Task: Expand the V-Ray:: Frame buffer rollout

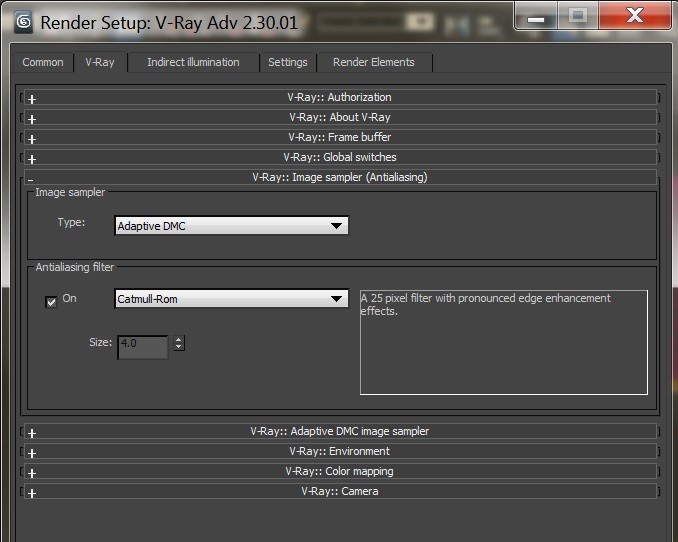Action: (x=340, y=137)
